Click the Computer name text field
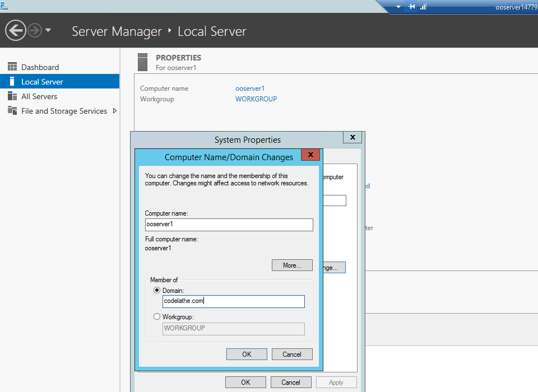Screen dimensions: 538x392 coord(229,225)
